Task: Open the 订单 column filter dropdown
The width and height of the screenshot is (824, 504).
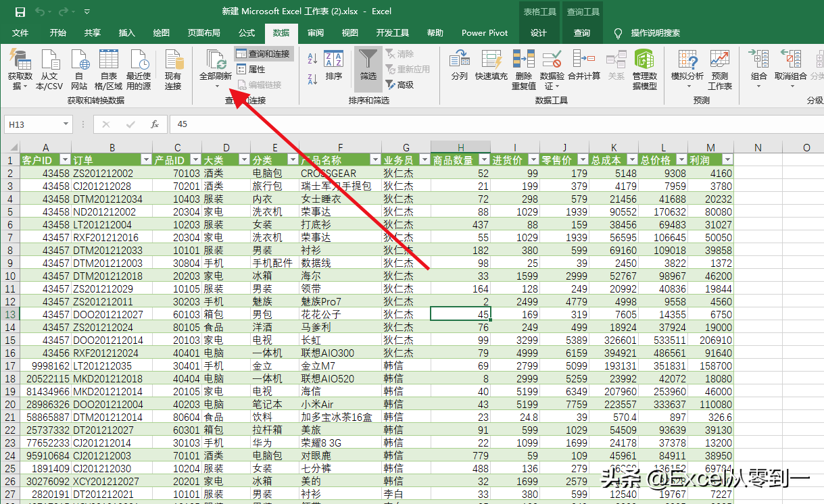Action: tap(146, 159)
